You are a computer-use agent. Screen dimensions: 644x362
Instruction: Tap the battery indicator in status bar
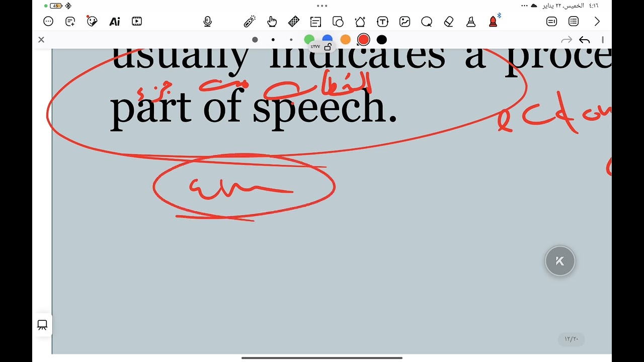pyautogui.click(x=55, y=6)
